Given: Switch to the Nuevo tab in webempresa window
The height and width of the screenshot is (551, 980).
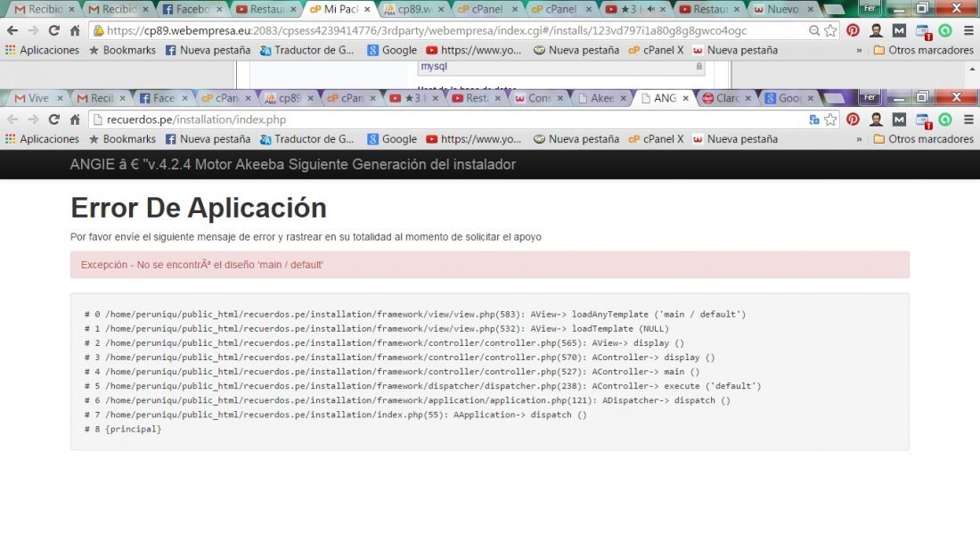Looking at the screenshot, I should pos(782,10).
